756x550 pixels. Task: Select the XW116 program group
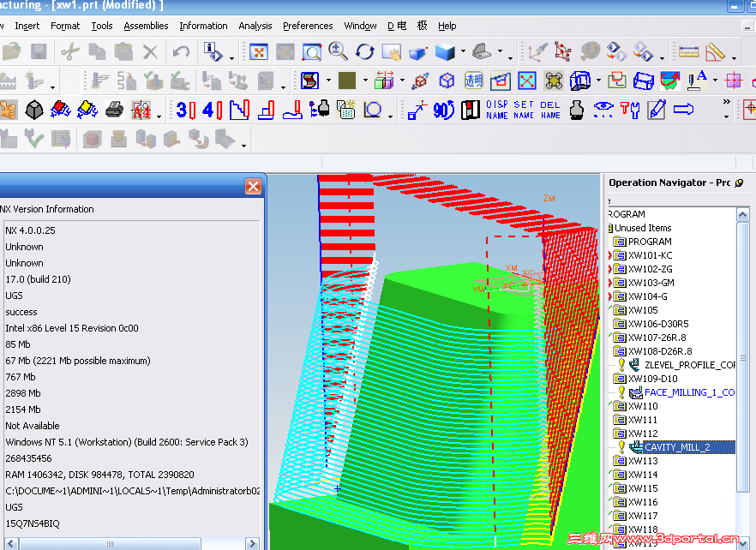click(643, 502)
